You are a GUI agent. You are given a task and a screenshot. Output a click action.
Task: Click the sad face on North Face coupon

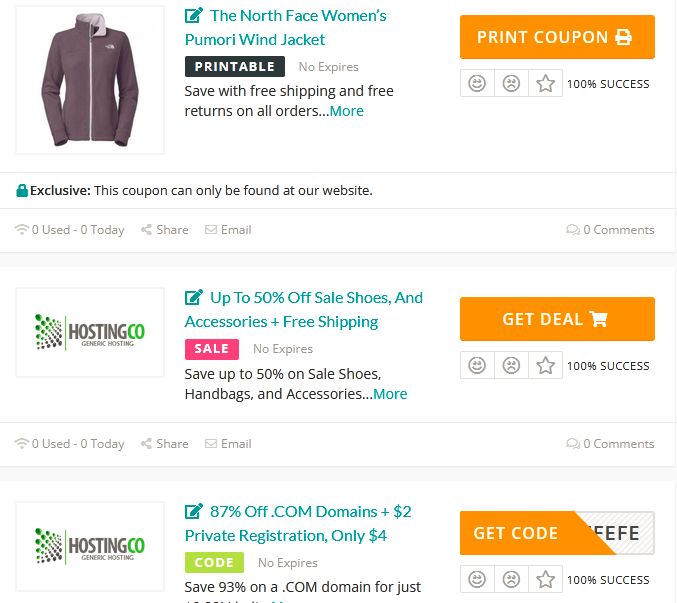(511, 84)
